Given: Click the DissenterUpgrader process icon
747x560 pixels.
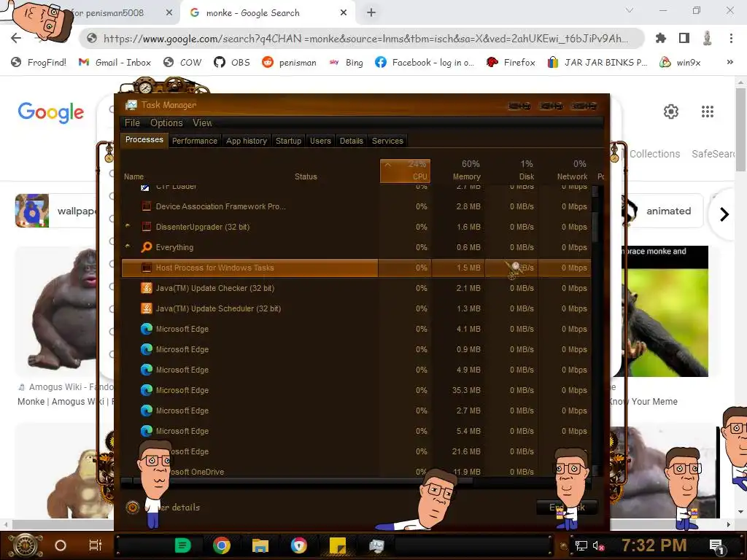Looking at the screenshot, I should [x=146, y=227].
